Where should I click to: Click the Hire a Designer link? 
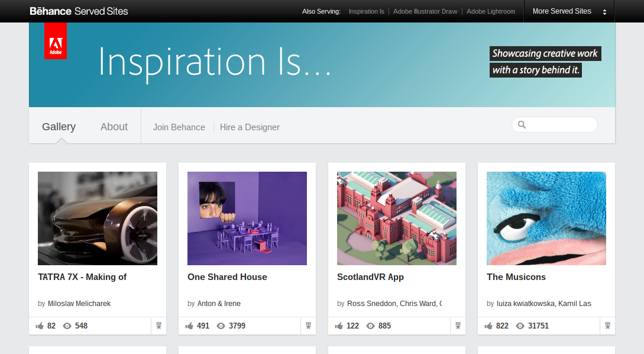(250, 127)
